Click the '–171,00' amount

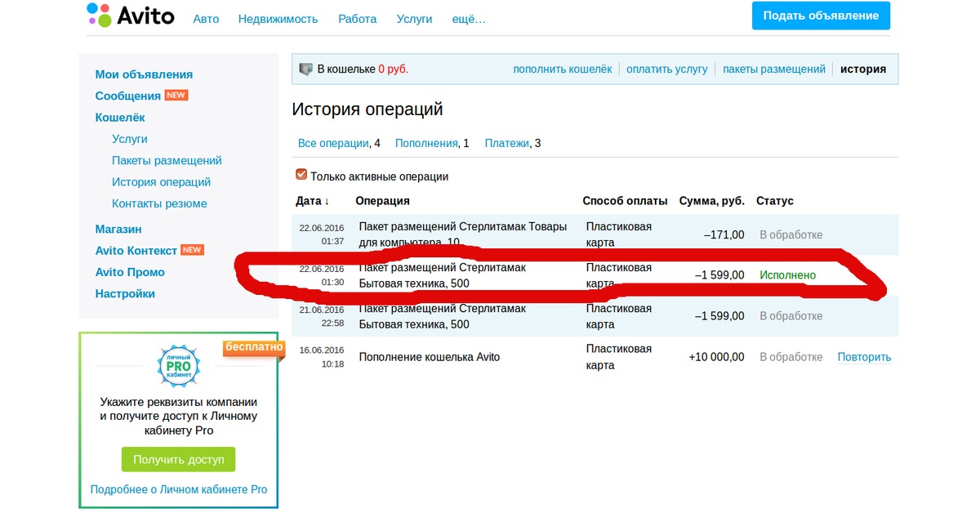tap(724, 234)
